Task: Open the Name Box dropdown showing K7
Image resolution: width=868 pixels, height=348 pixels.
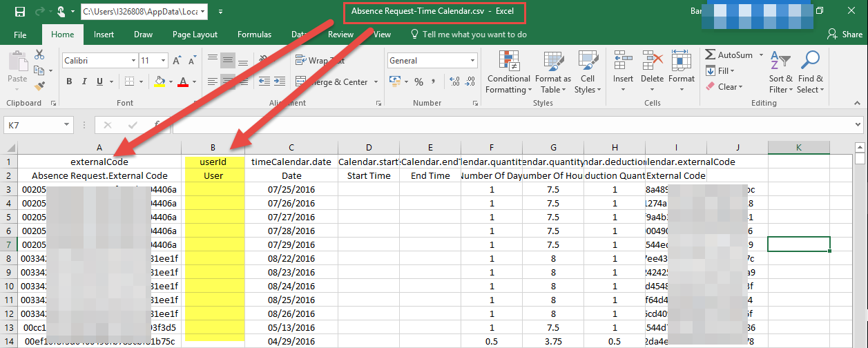Action: [66, 125]
